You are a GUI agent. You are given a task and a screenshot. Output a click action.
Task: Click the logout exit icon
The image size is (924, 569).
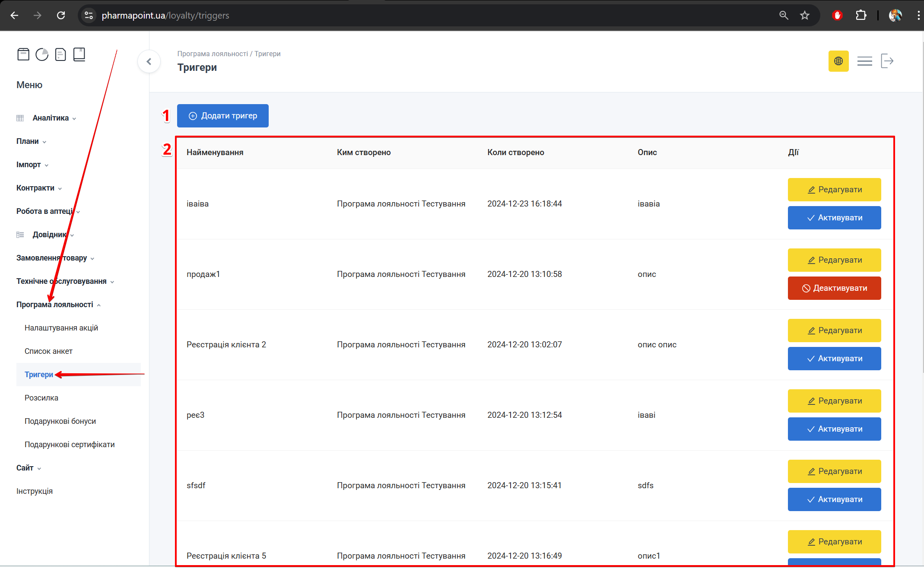(x=887, y=61)
